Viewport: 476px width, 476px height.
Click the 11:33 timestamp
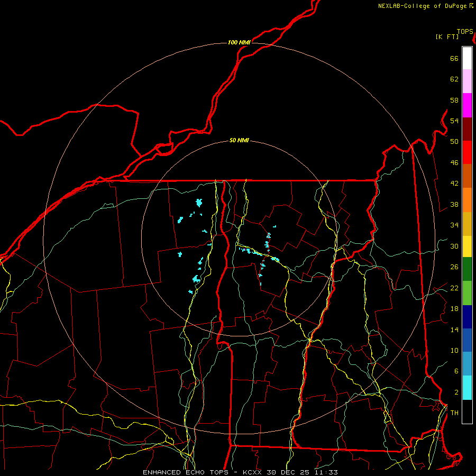326,472
